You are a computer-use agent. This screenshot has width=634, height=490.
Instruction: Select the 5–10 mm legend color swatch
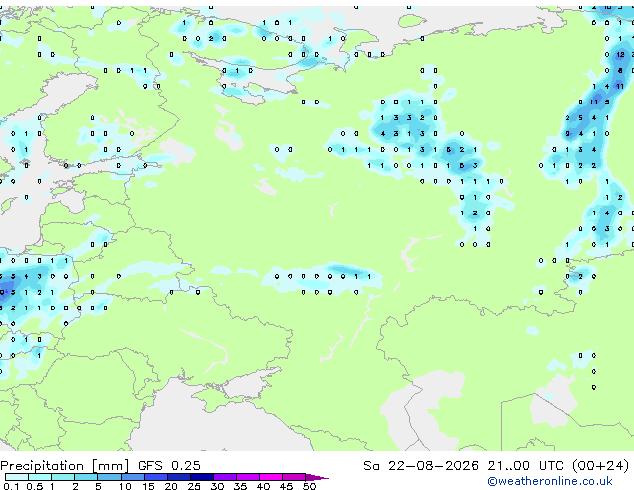pyautogui.click(x=109, y=477)
